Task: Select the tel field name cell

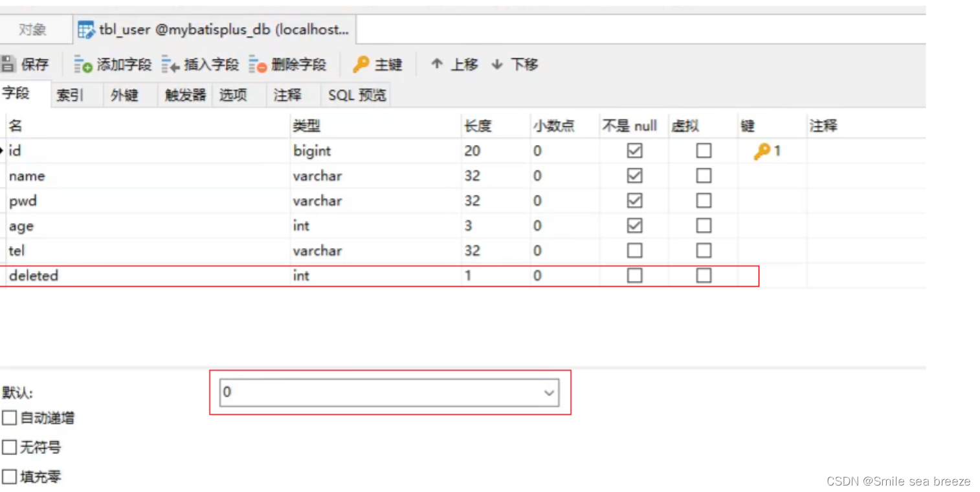Action: 148,251
